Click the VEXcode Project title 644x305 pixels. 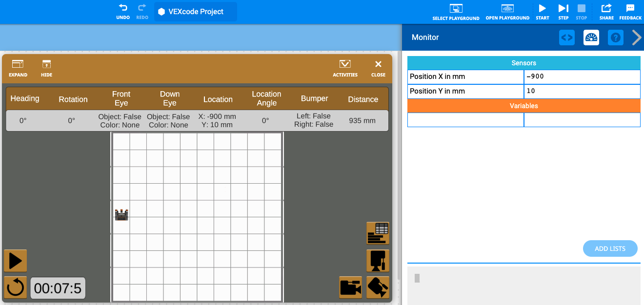click(195, 11)
